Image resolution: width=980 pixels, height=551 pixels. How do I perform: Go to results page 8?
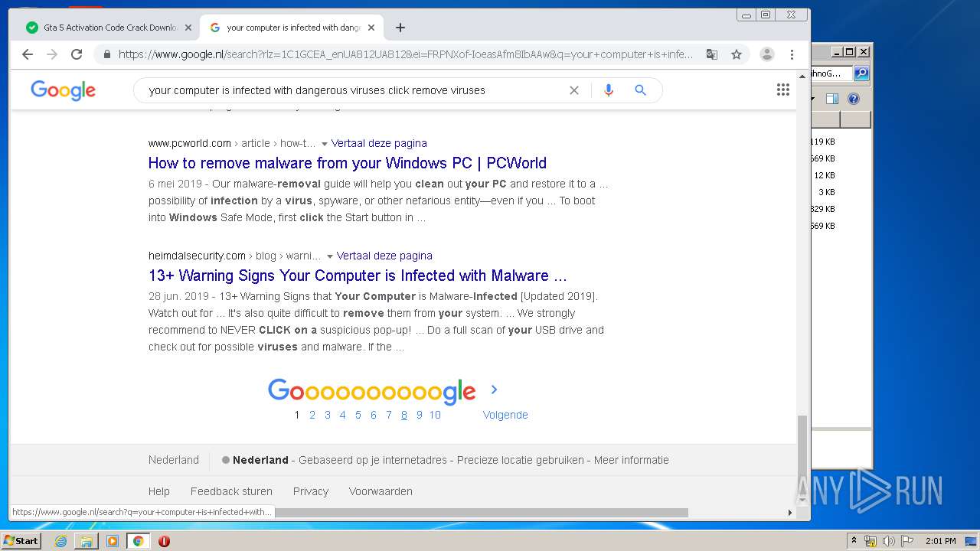pos(404,415)
